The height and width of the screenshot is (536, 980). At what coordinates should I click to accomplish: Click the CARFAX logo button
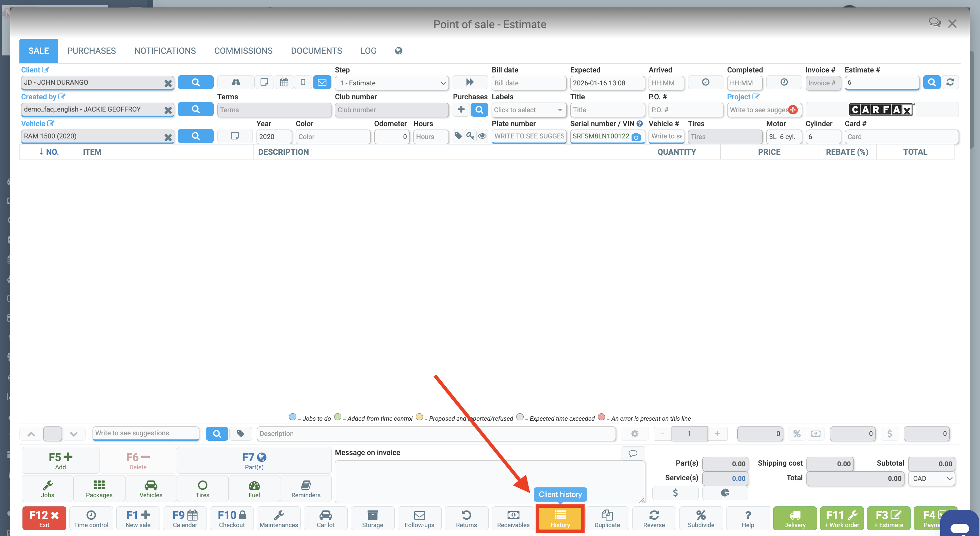[881, 110]
